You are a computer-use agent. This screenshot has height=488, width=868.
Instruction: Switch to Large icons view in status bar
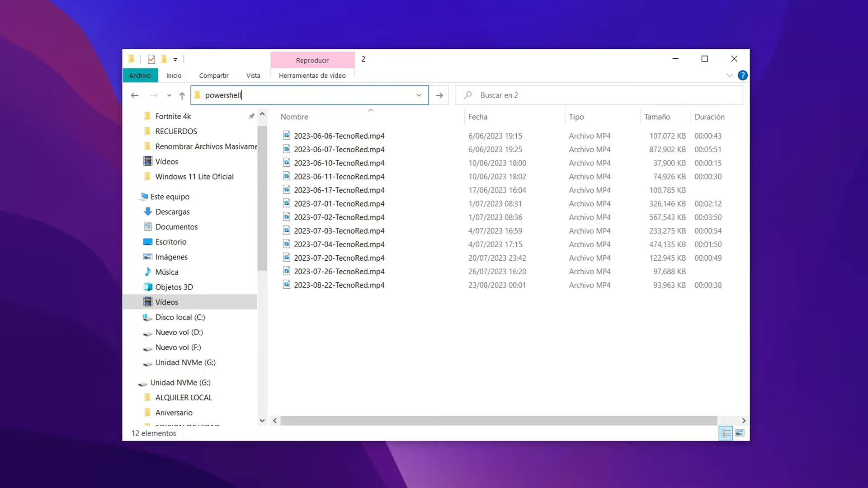click(740, 433)
